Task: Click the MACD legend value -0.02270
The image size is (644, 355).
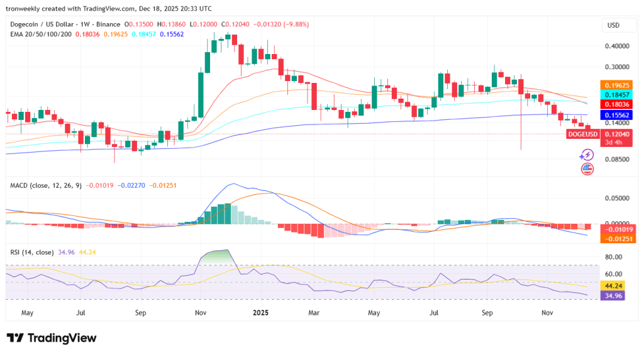Action: 131,185
